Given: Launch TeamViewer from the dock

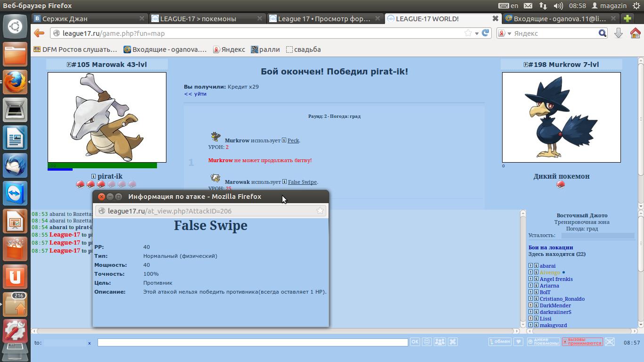Looking at the screenshot, I should tap(15, 194).
